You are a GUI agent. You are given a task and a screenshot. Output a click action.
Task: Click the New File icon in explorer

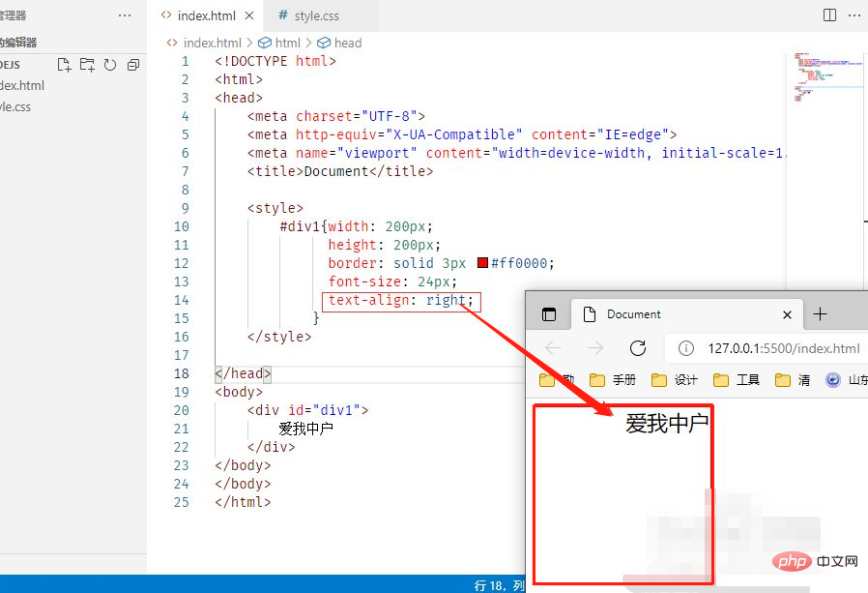click(x=64, y=65)
